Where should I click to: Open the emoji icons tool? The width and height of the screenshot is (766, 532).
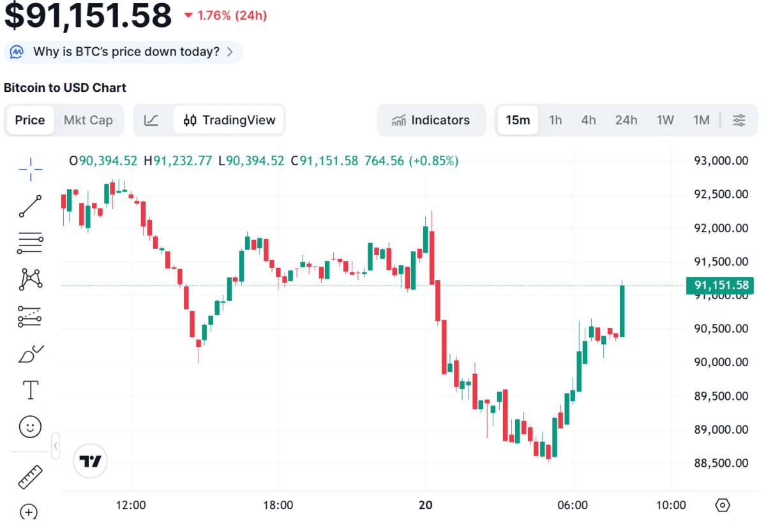point(30,427)
